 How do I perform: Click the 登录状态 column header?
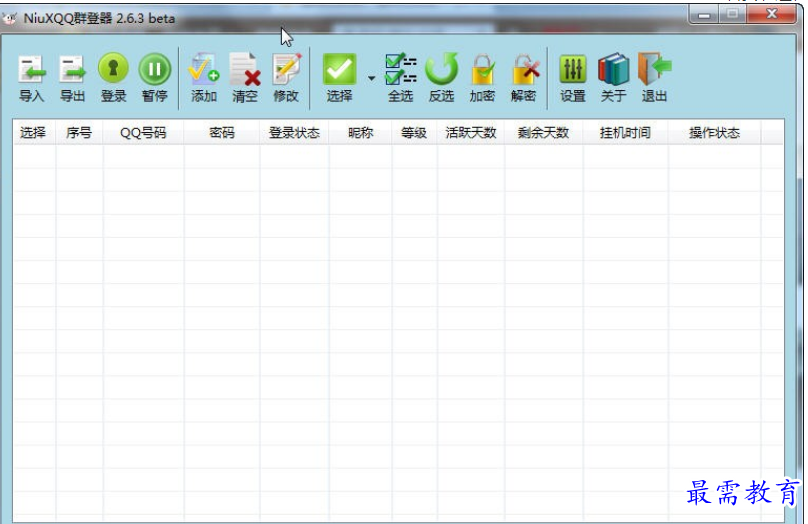click(294, 133)
